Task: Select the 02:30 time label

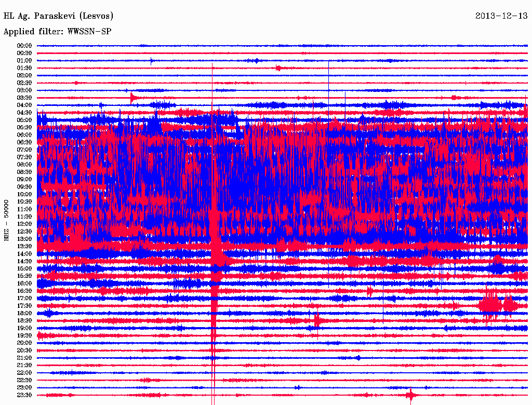Action: tap(24, 83)
